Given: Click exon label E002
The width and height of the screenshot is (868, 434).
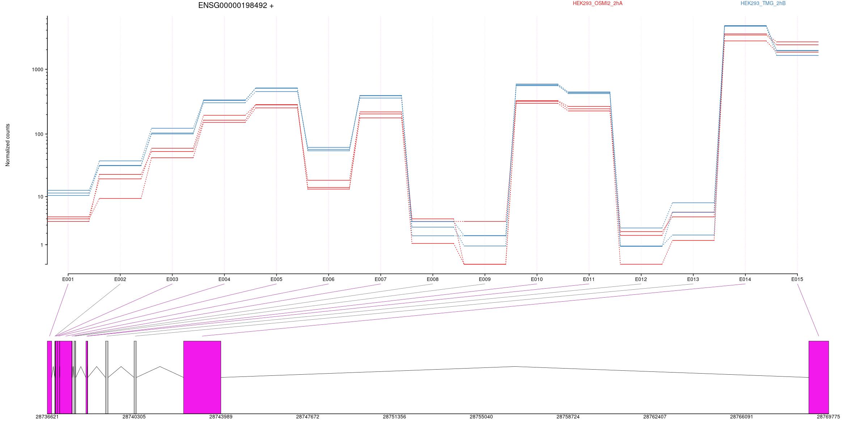Looking at the screenshot, I should [x=120, y=279].
